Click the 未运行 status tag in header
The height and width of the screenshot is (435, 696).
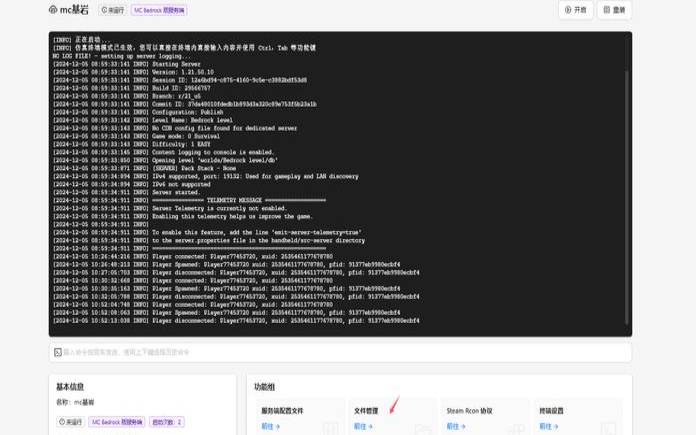[x=112, y=10]
